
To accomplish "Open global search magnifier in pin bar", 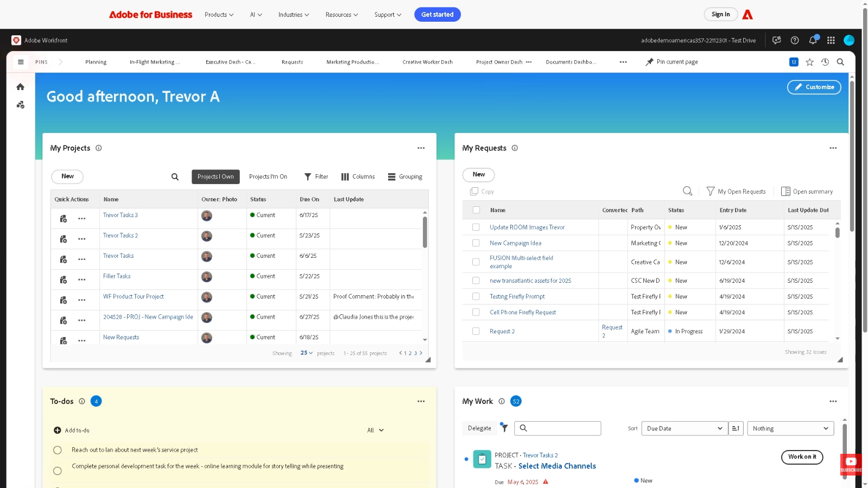I will pyautogui.click(x=840, y=62).
